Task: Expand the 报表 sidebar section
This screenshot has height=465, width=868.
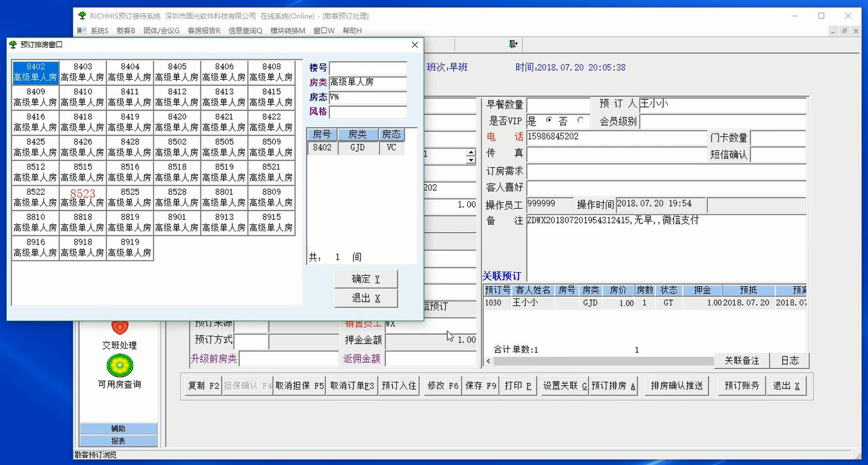Action: click(118, 441)
